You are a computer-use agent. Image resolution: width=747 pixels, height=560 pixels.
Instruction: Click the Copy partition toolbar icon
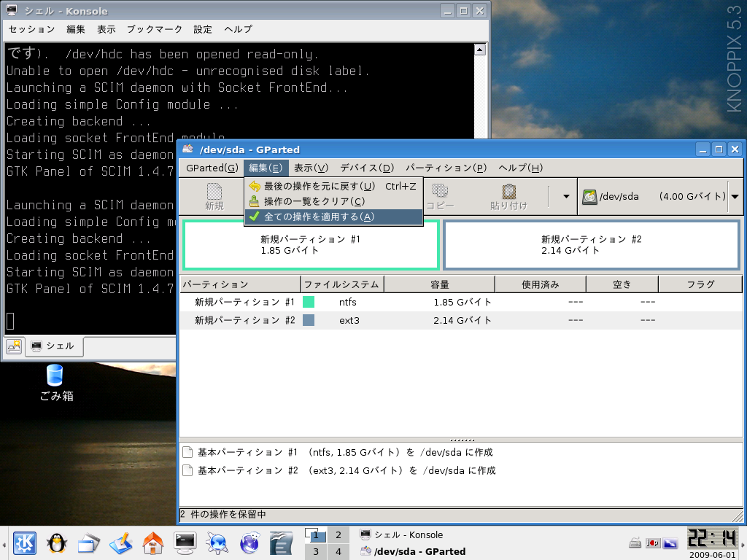point(440,190)
